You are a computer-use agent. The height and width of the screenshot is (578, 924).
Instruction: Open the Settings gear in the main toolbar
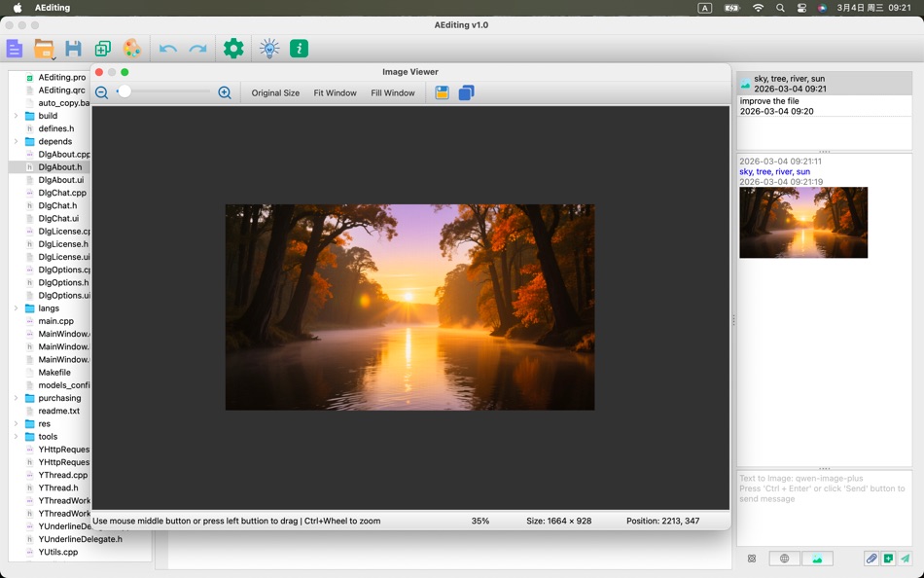coord(231,48)
